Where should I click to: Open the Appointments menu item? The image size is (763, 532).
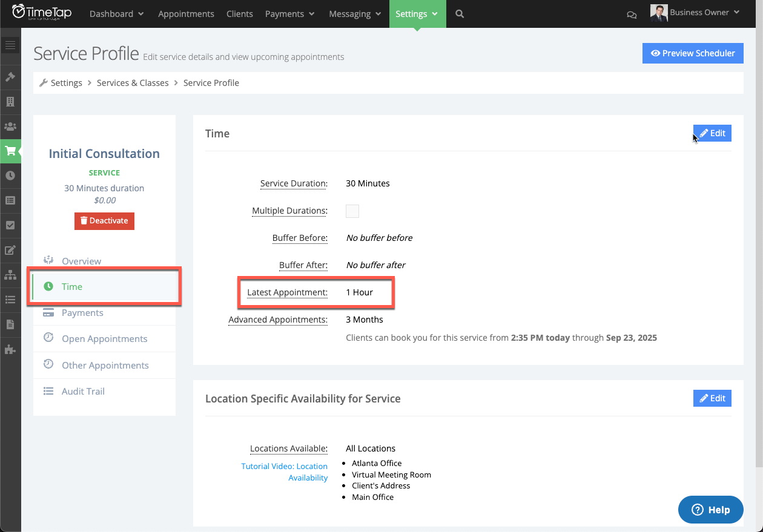(186, 13)
